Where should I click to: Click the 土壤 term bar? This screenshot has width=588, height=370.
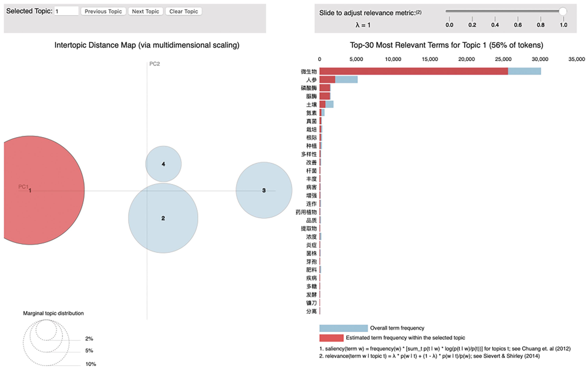(326, 104)
